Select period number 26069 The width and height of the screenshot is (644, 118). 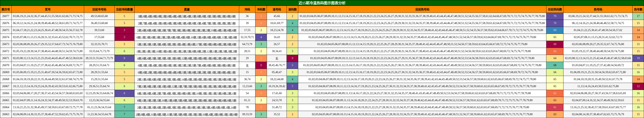click(x=6, y=72)
